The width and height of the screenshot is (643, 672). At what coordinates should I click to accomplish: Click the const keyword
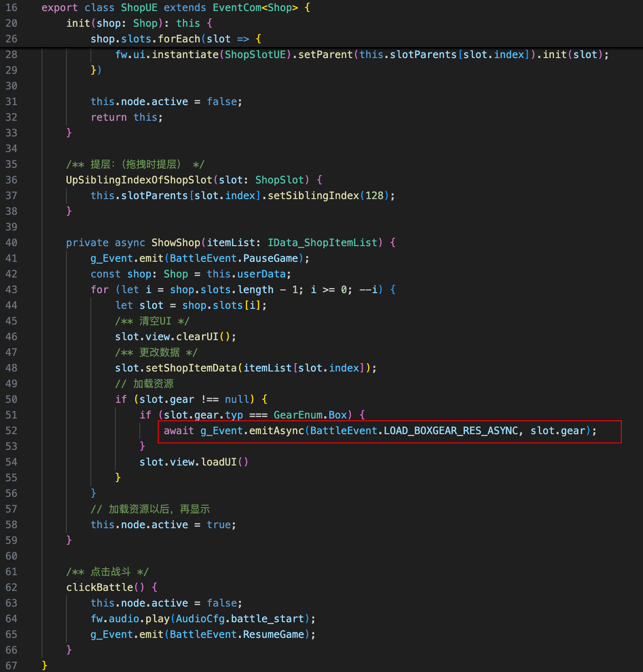click(x=106, y=274)
